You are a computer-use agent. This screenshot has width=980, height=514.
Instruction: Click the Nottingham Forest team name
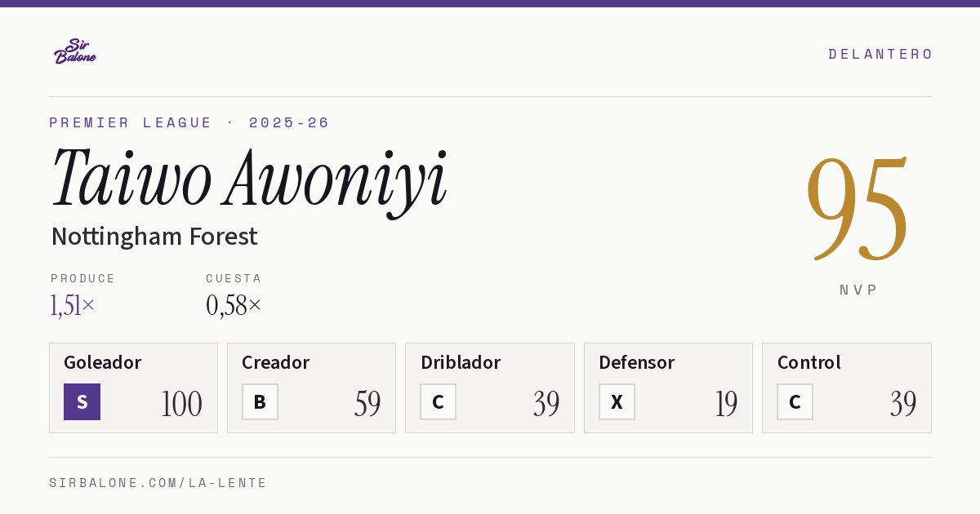pyautogui.click(x=154, y=237)
